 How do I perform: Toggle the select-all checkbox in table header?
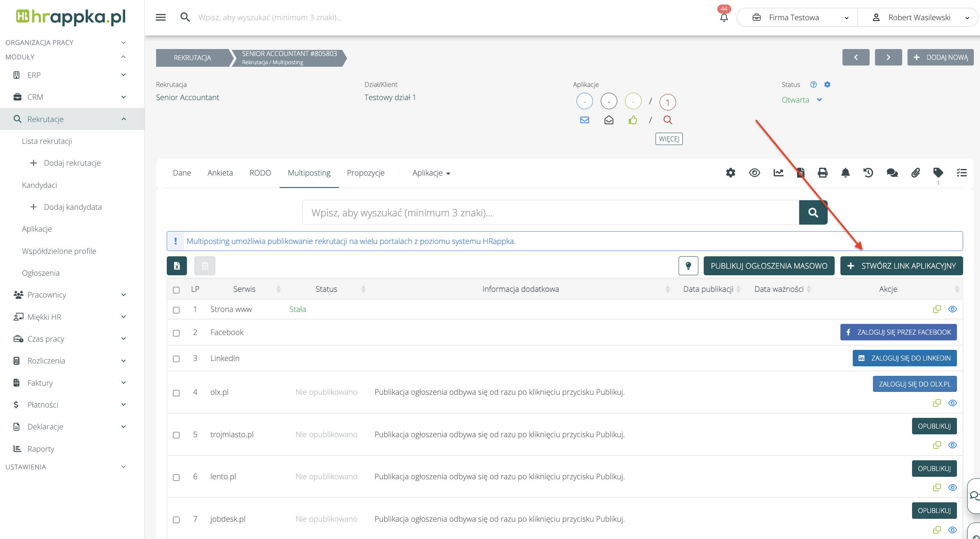(176, 290)
